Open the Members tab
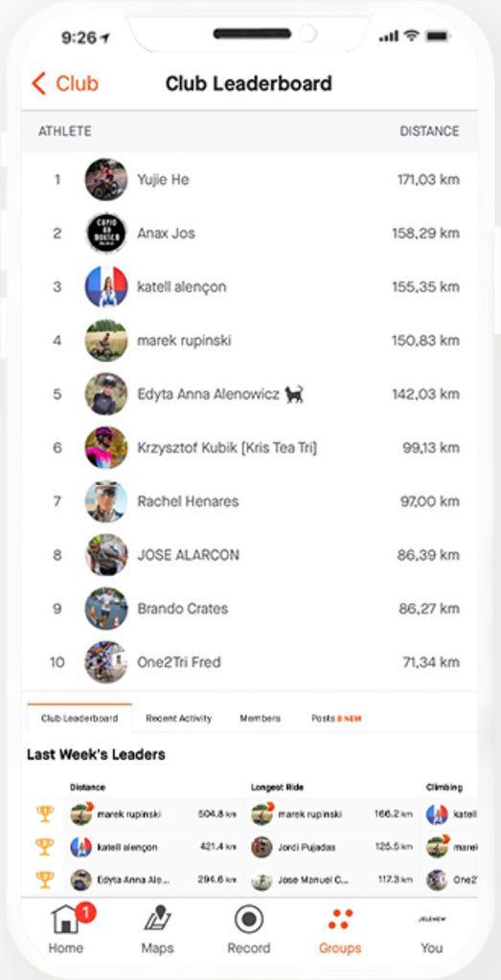 tap(261, 718)
